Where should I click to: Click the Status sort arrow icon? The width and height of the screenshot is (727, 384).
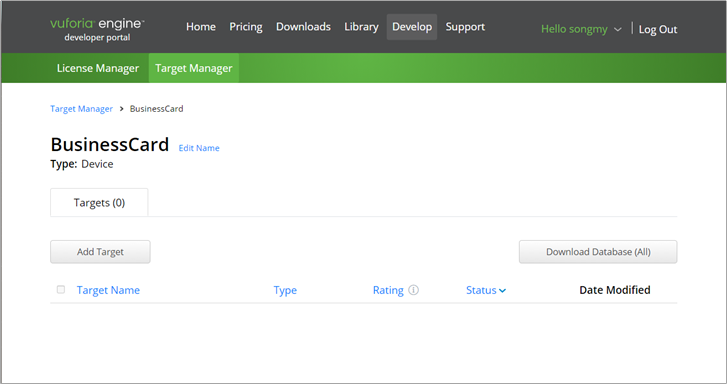click(503, 291)
